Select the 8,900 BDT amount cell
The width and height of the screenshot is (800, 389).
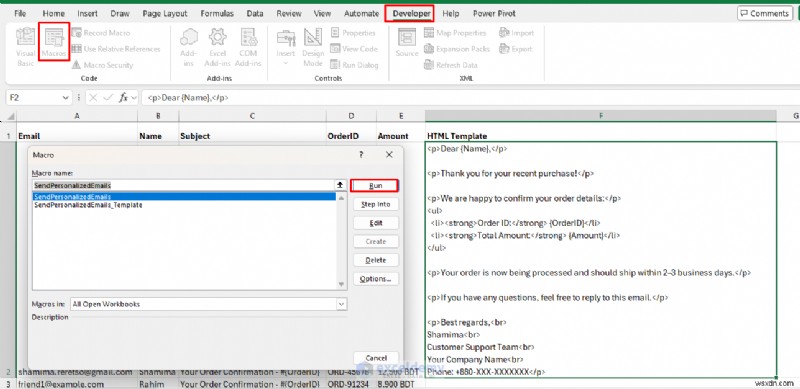[401, 384]
